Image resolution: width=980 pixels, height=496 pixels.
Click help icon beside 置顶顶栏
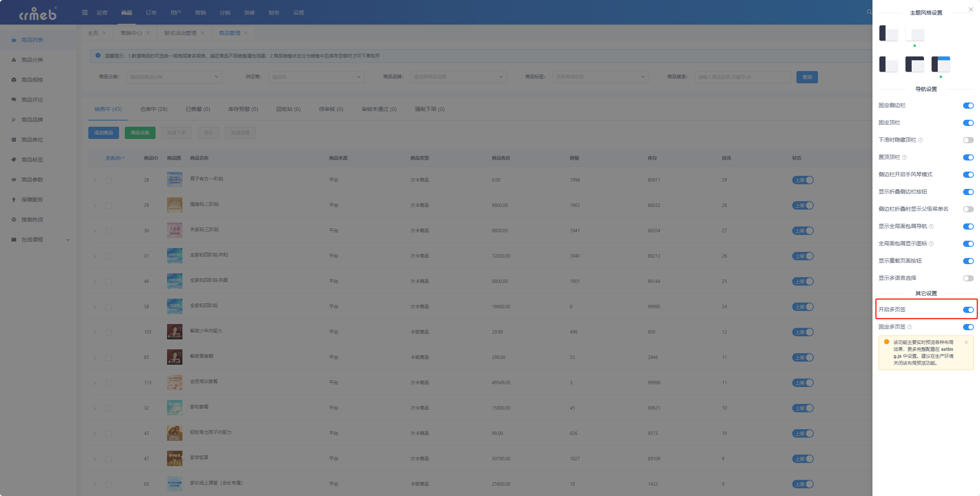904,157
